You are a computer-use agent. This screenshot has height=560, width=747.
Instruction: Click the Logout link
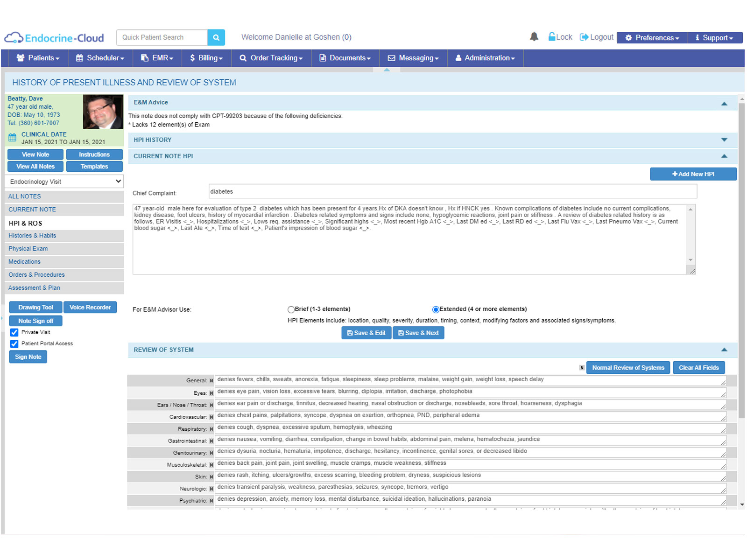coord(597,37)
